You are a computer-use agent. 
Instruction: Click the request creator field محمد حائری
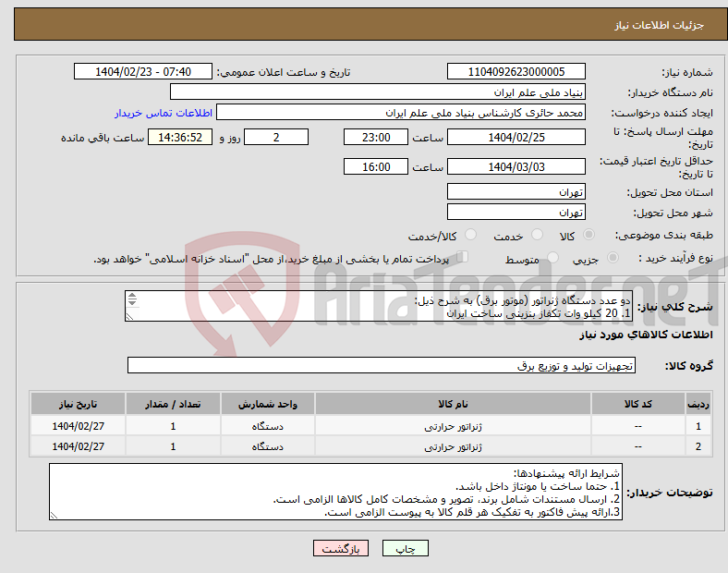click(x=401, y=113)
